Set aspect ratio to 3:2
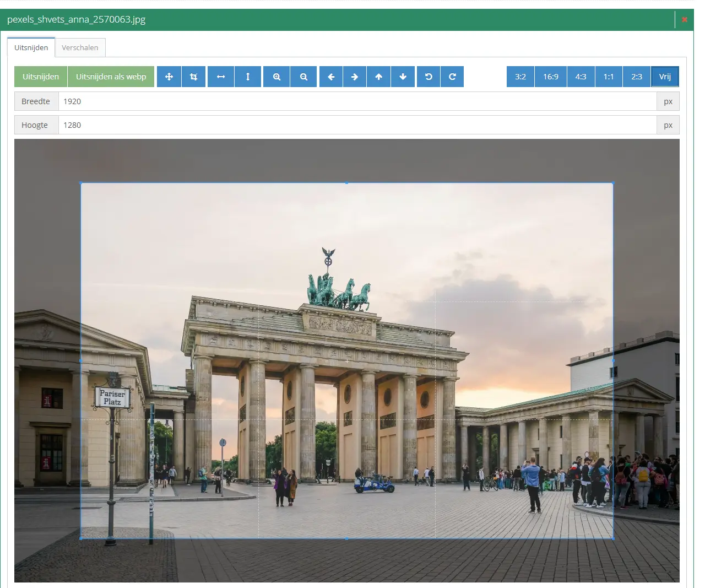This screenshot has height=588, width=705. tap(520, 77)
